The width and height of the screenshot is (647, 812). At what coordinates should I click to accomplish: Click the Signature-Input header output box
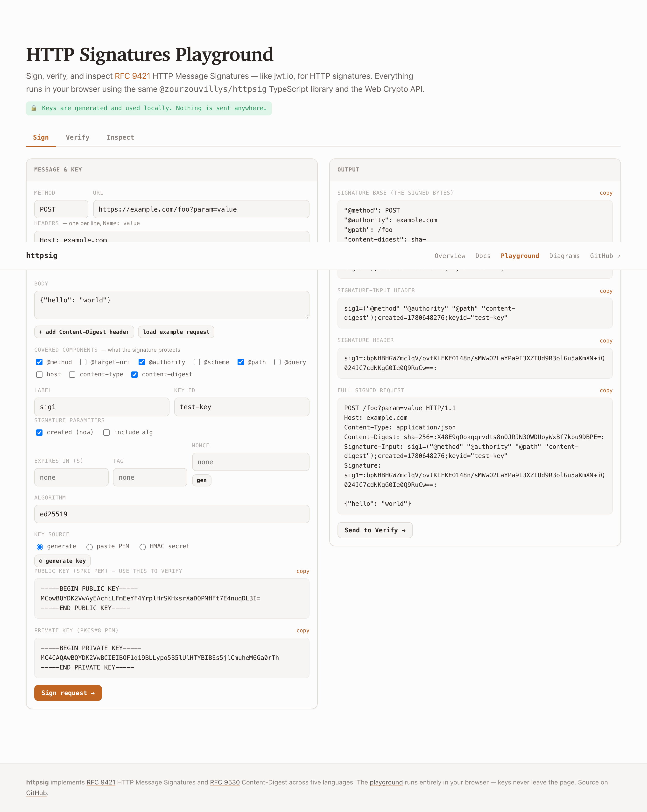pyautogui.click(x=475, y=313)
